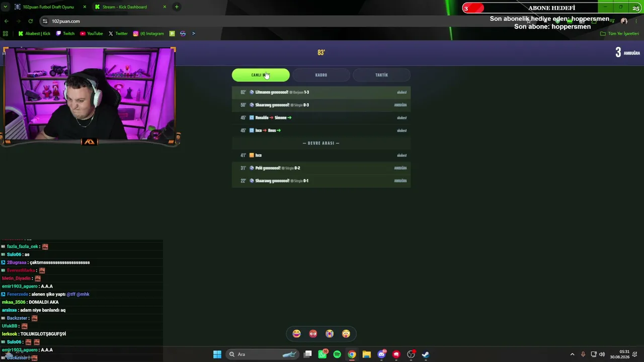
Task: Switch to the Kadro tab
Action: coord(321,75)
